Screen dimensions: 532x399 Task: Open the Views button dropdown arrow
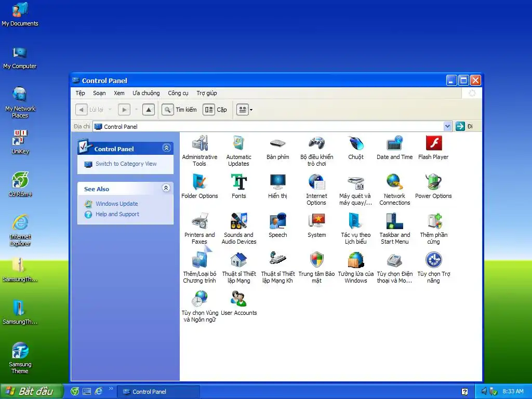click(251, 110)
